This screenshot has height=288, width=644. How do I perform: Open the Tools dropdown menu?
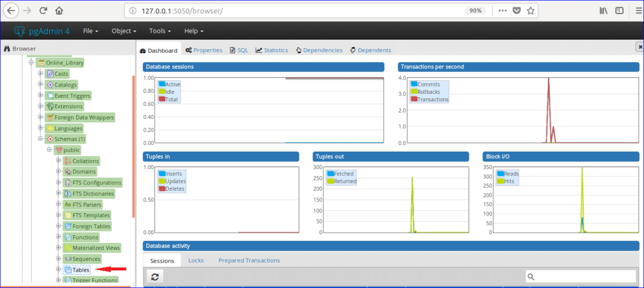point(160,31)
